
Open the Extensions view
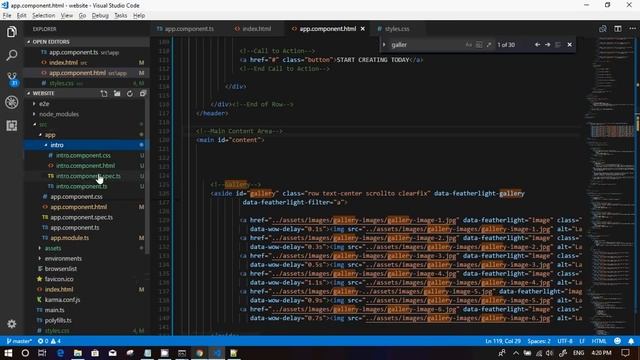pos(11,125)
